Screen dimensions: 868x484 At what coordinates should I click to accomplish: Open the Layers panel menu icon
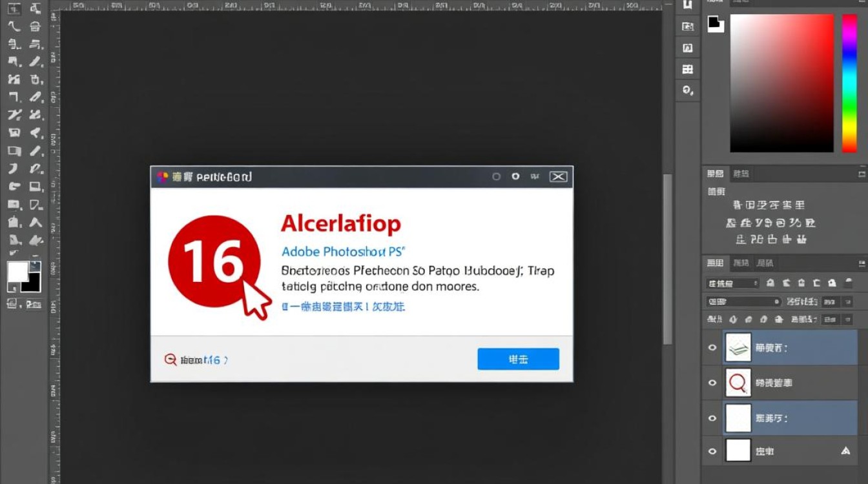point(862,263)
